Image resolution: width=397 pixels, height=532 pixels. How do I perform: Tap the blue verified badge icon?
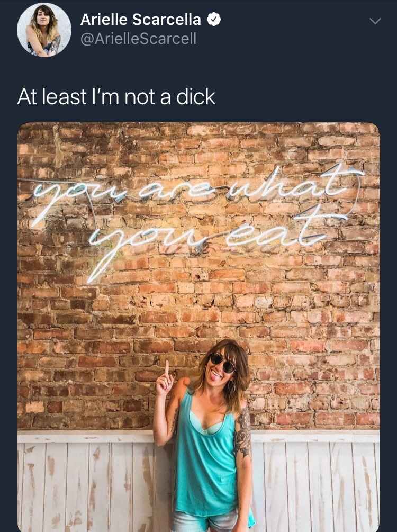[x=214, y=20]
